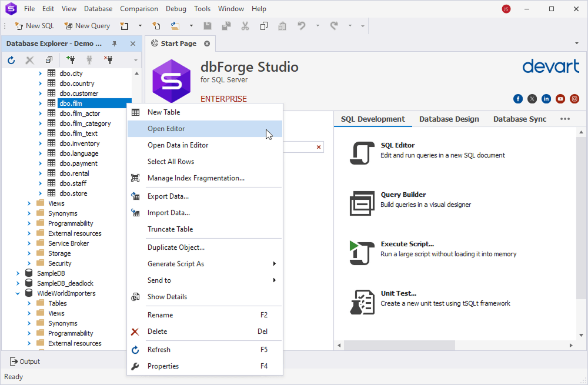Click the New Connection plug icon
Image resolution: width=588 pixels, height=385 pixels.
(x=71, y=60)
